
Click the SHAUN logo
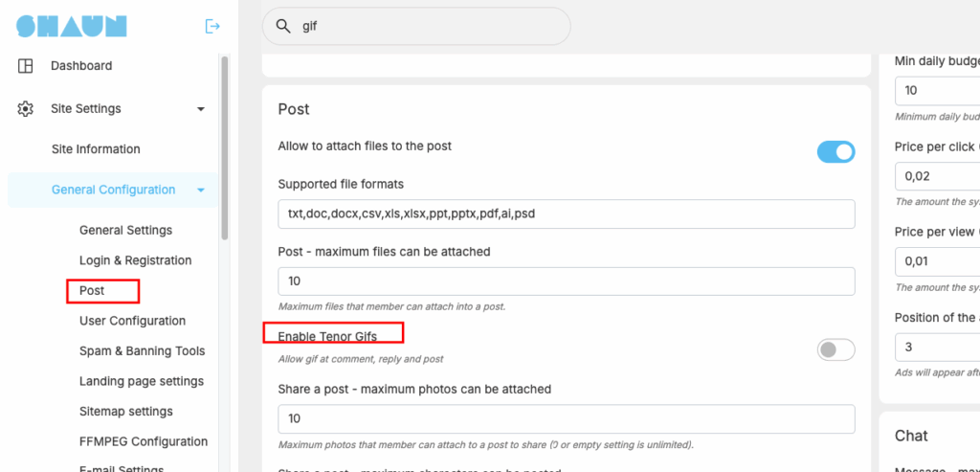point(72,26)
